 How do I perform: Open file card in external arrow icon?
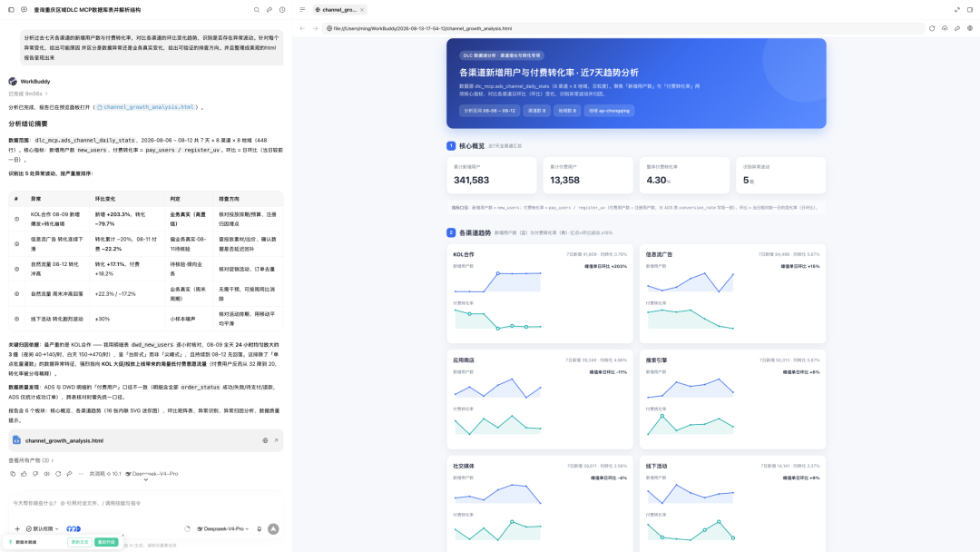click(x=276, y=440)
